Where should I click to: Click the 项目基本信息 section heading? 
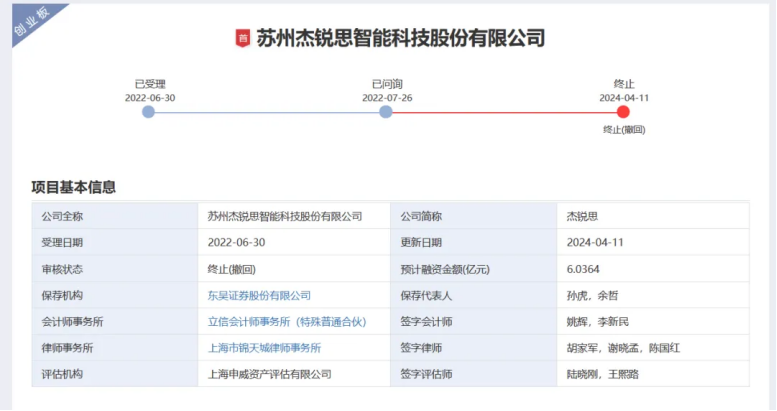point(74,187)
